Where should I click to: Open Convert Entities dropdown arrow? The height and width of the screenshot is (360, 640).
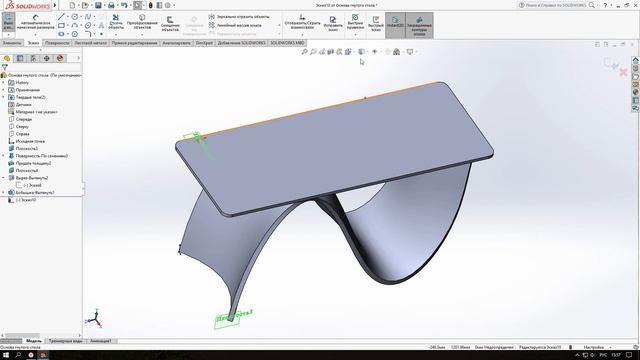[x=142, y=35]
